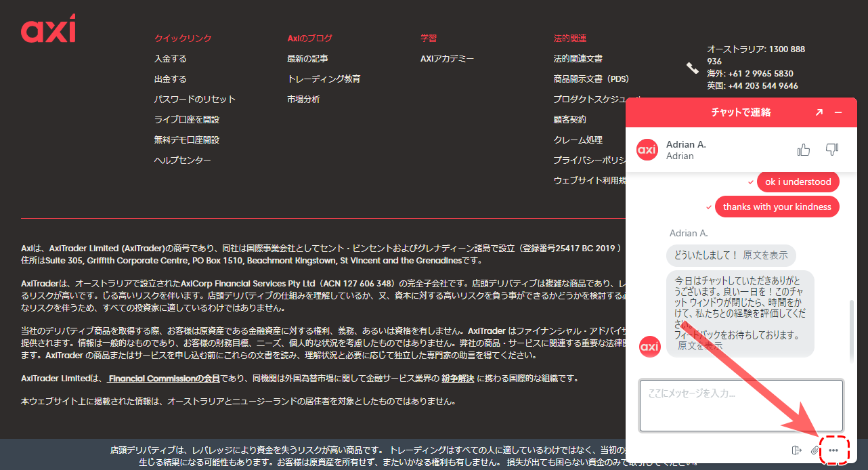This screenshot has width=868, height=470.
Task: Open 最新の記事 blog link
Action: point(307,59)
